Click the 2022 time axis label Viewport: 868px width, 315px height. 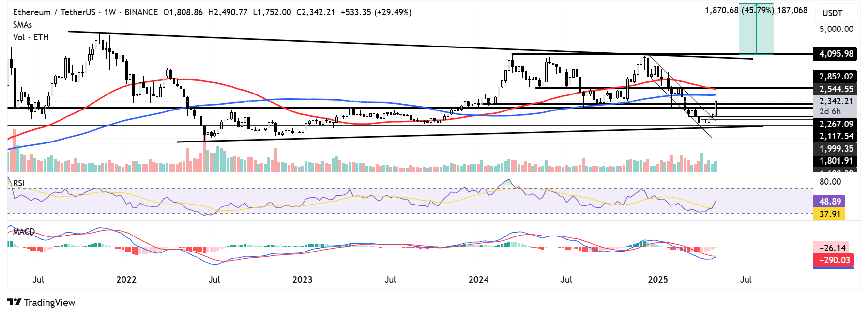pos(126,280)
